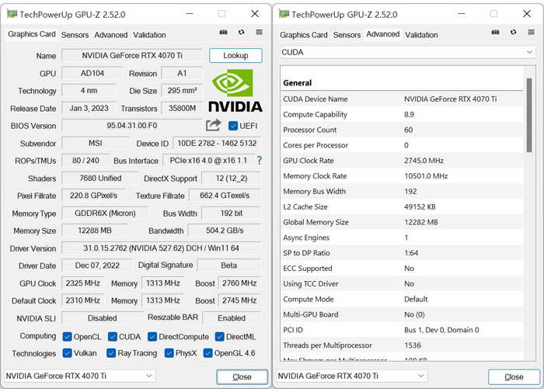The width and height of the screenshot is (544, 392).
Task: Select Advanced tab in right window
Action: coord(382,34)
